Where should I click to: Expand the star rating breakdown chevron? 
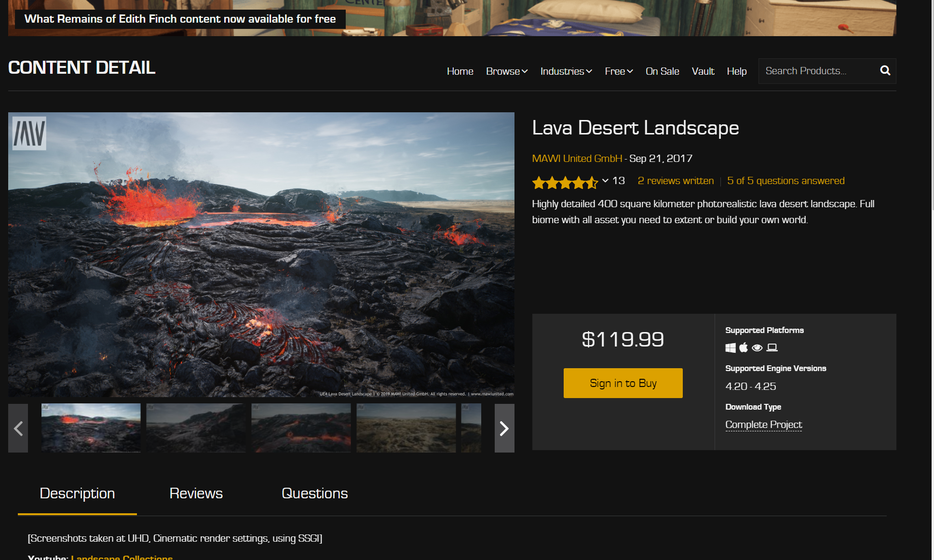click(x=605, y=181)
